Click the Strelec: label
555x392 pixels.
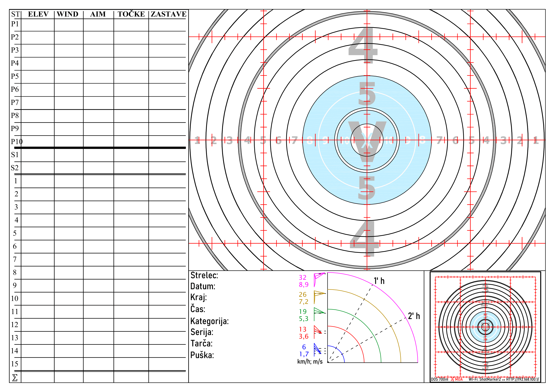point(204,275)
